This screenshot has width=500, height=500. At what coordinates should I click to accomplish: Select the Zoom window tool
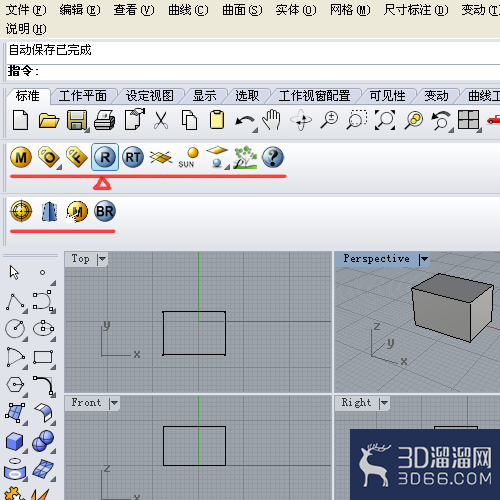(357, 120)
